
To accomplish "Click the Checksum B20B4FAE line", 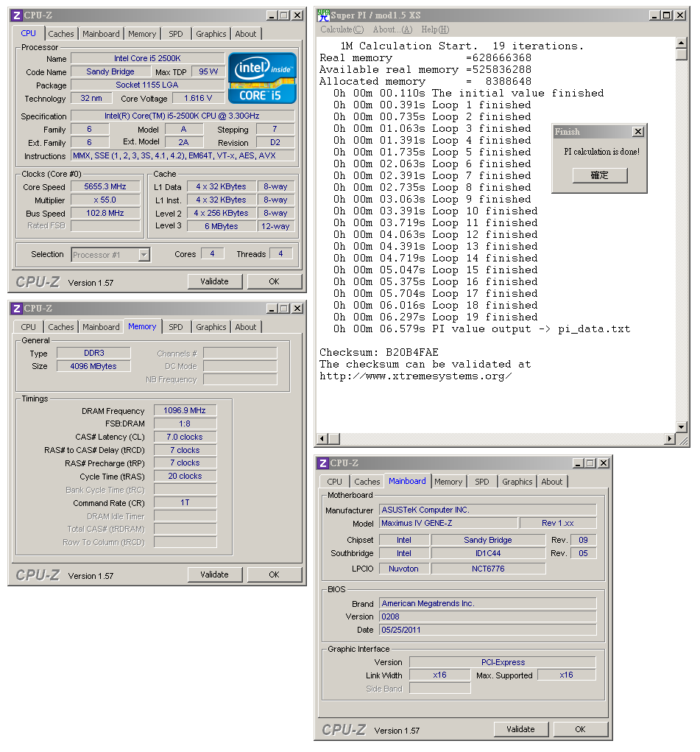I will pos(379,353).
